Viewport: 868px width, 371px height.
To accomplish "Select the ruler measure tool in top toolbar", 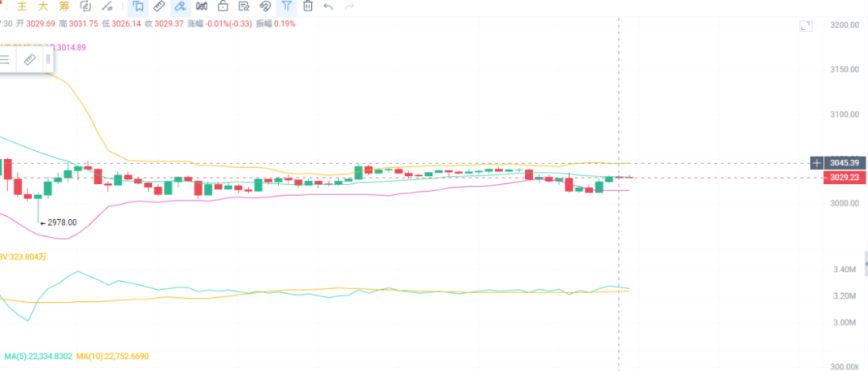I will pos(158,6).
